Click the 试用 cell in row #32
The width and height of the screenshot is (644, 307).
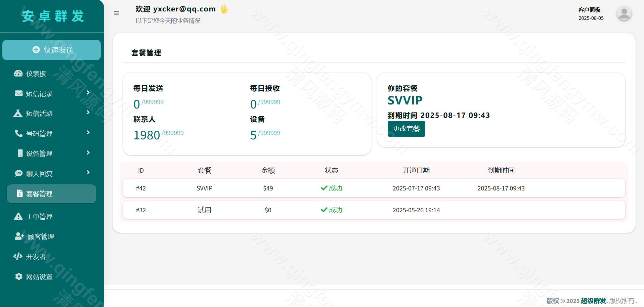tap(204, 210)
